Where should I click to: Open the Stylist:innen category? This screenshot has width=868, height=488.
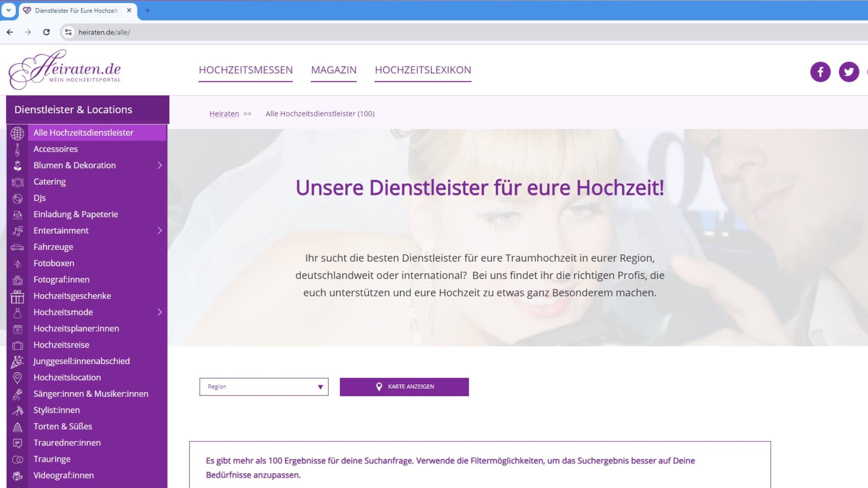tap(57, 410)
